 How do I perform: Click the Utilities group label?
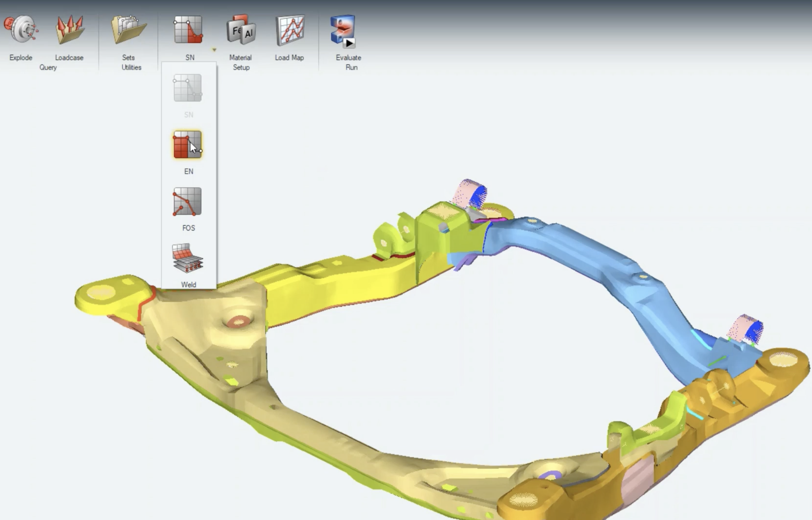131,67
